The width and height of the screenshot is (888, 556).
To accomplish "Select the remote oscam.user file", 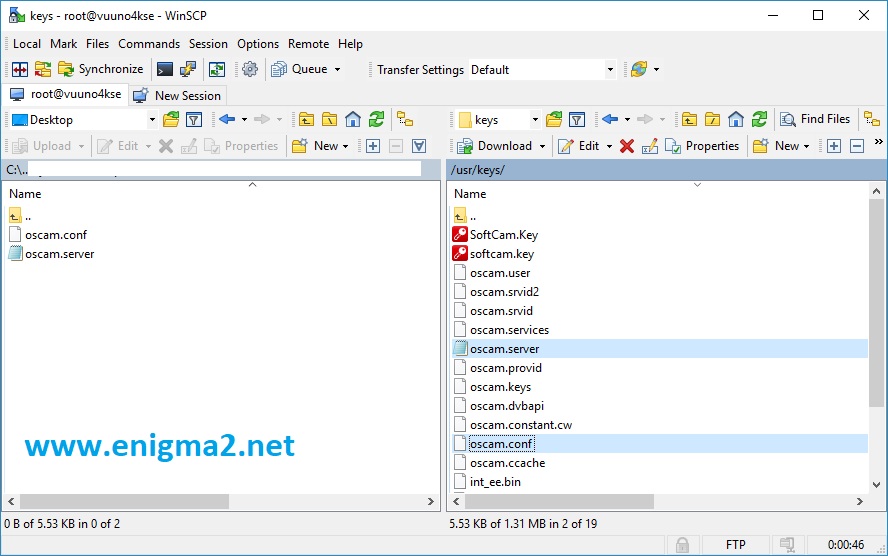I will click(x=500, y=273).
